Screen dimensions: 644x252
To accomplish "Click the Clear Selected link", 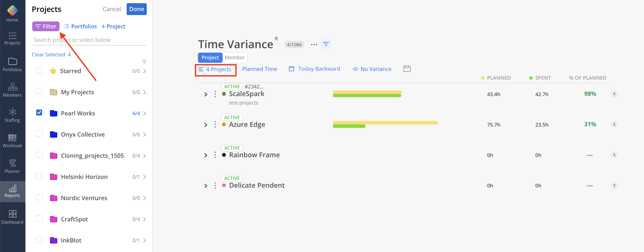I will pyautogui.click(x=51, y=55).
